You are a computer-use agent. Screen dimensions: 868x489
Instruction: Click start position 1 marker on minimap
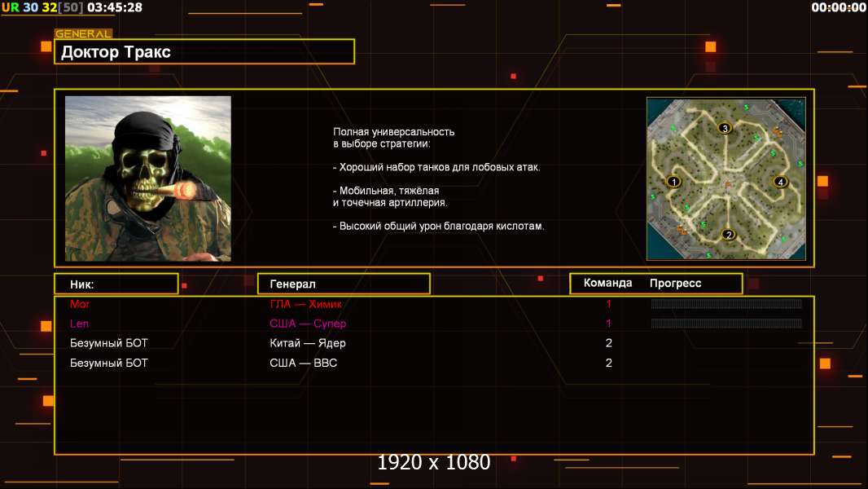673,181
